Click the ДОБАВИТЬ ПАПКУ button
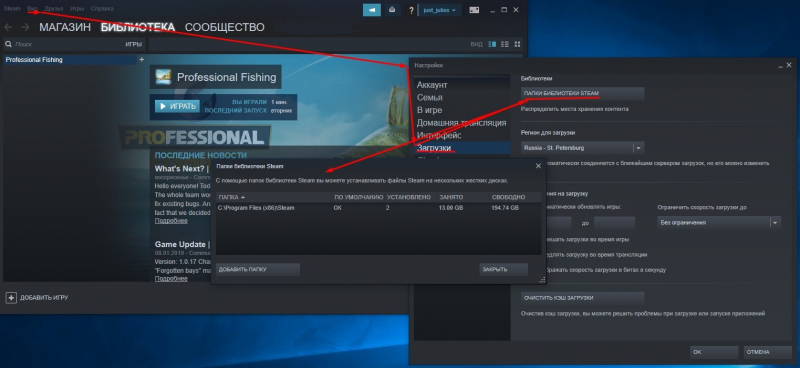The image size is (800, 368). click(x=258, y=269)
